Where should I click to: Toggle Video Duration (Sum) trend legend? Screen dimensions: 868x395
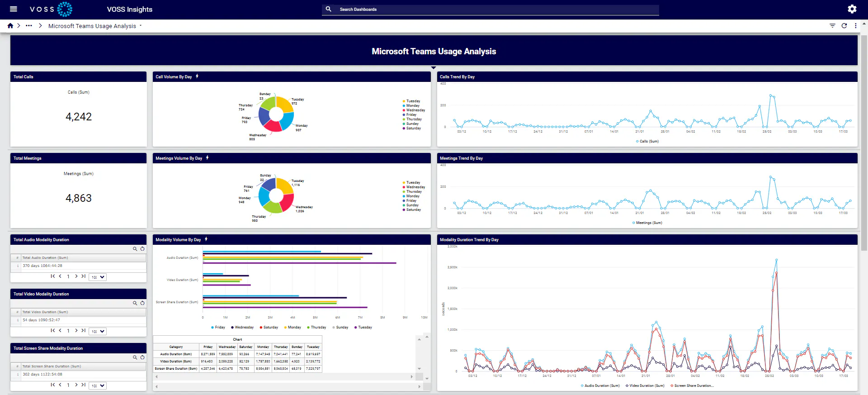pos(645,385)
